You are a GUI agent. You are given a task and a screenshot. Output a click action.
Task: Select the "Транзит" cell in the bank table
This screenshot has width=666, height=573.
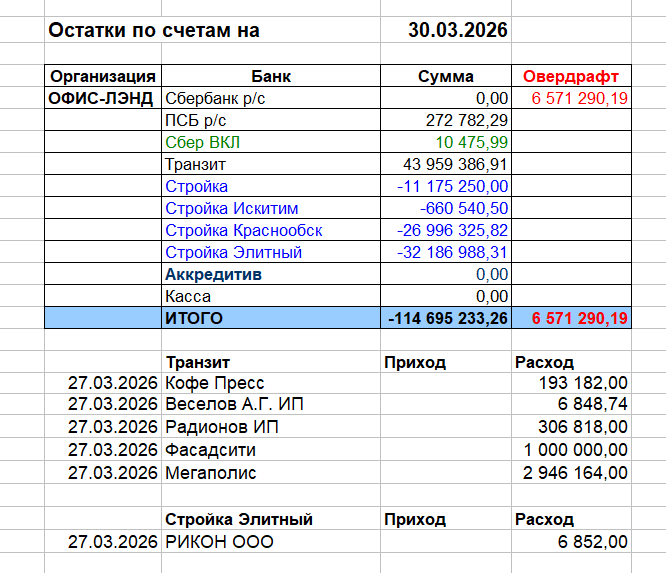(271, 164)
